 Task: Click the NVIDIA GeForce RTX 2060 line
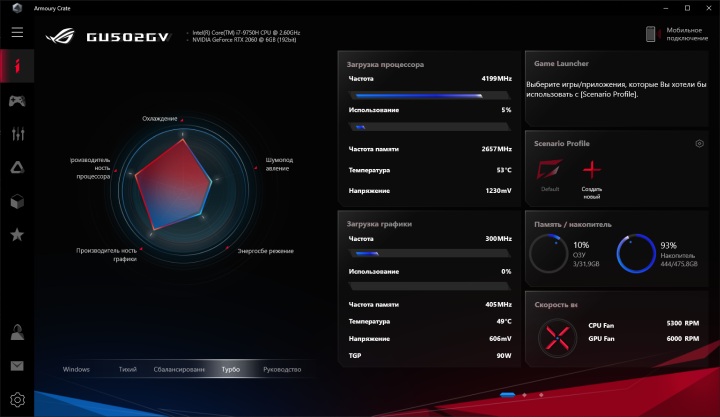pos(244,40)
